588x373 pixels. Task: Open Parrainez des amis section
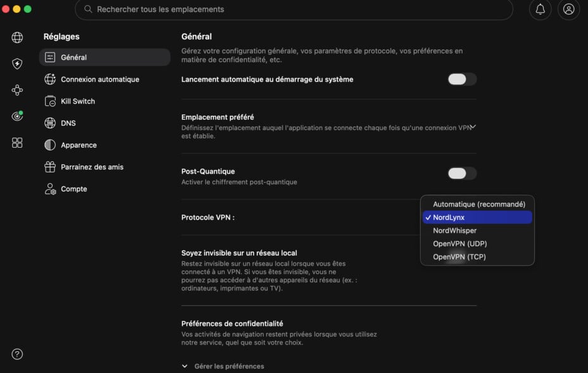pyautogui.click(x=105, y=167)
